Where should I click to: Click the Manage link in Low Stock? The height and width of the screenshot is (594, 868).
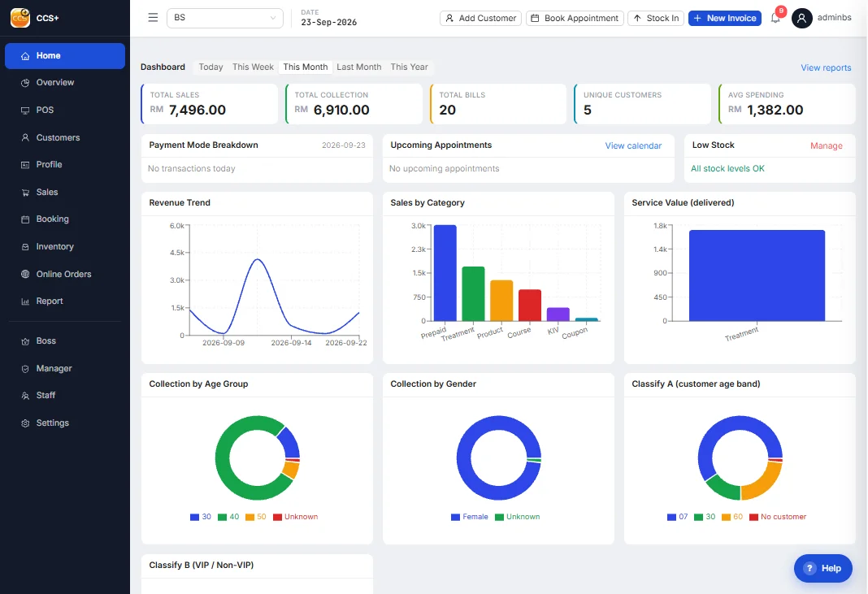pos(827,145)
